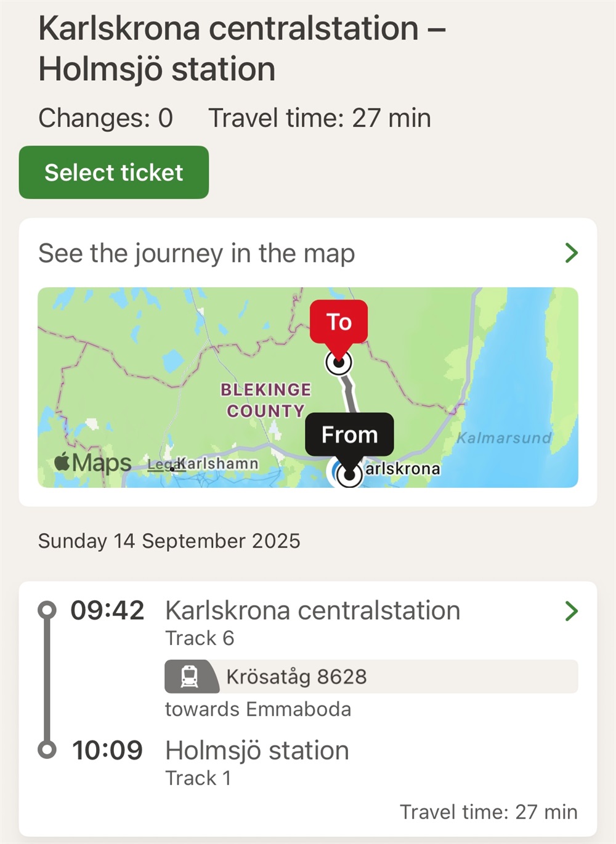Open the journey map via its chevron arrow
The width and height of the screenshot is (616, 844).
pyautogui.click(x=571, y=253)
